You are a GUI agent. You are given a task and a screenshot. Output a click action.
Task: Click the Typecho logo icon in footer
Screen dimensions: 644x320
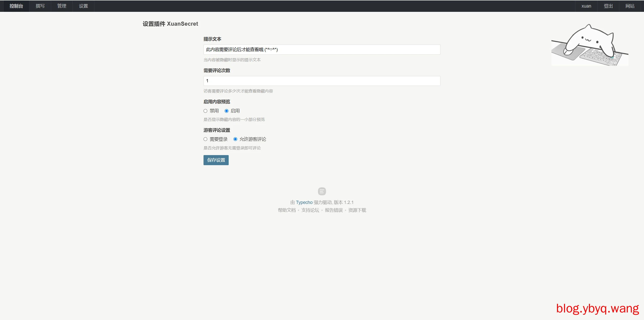pyautogui.click(x=322, y=191)
